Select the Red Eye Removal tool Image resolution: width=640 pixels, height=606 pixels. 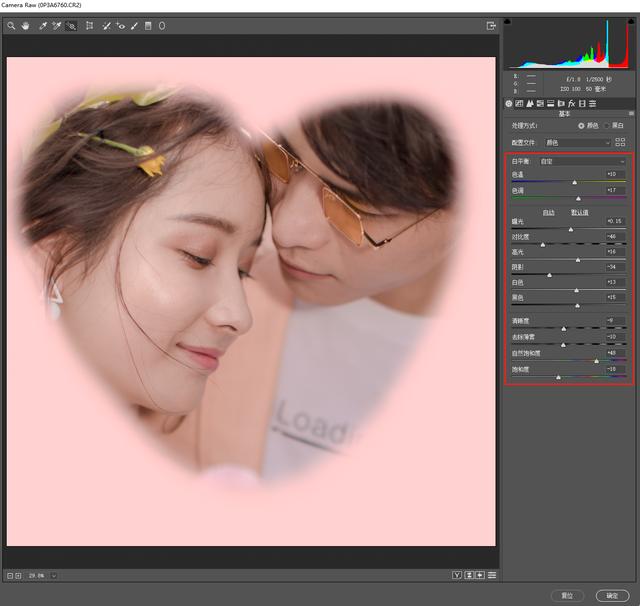click(x=120, y=26)
